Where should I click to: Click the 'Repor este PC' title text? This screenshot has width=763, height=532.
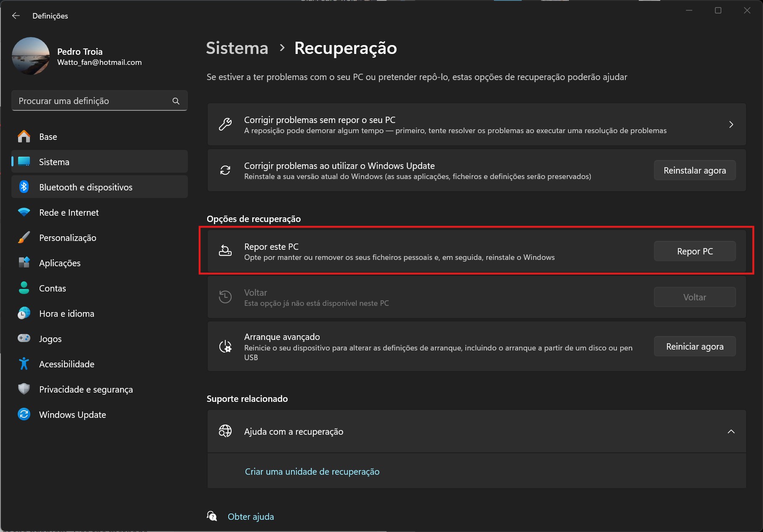(271, 247)
